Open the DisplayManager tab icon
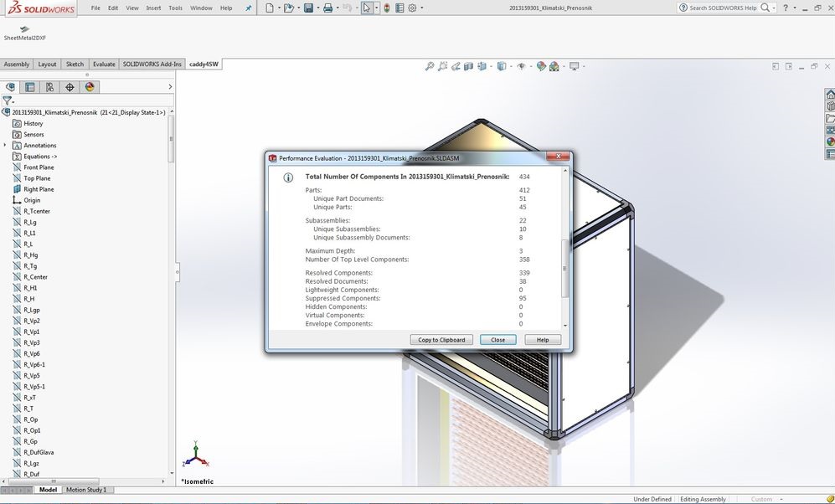The width and height of the screenshot is (835, 504). coord(90,87)
